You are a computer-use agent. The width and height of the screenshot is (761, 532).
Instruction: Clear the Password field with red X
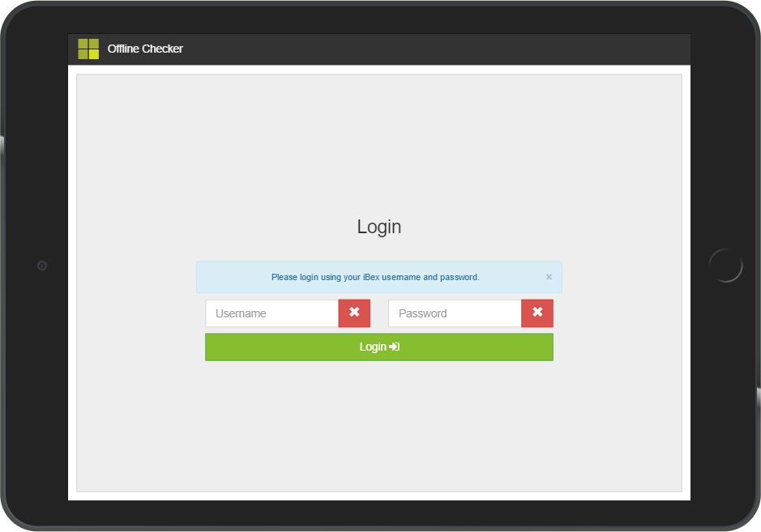537,313
